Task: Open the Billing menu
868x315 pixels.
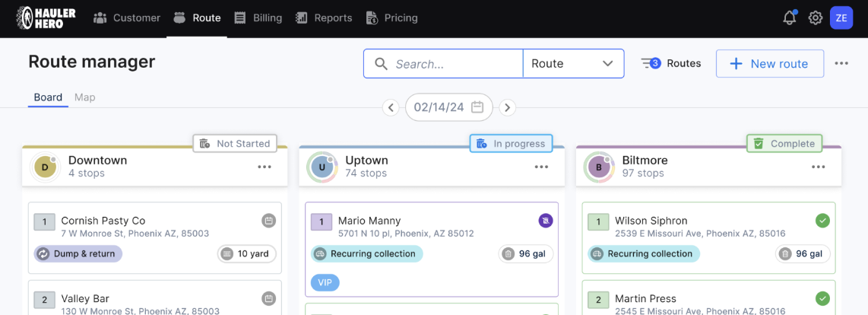Action: [258, 17]
